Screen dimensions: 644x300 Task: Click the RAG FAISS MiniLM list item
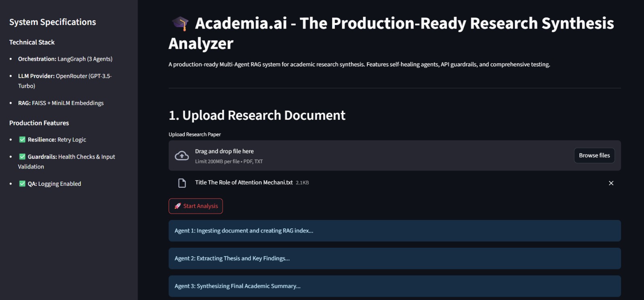click(x=61, y=103)
